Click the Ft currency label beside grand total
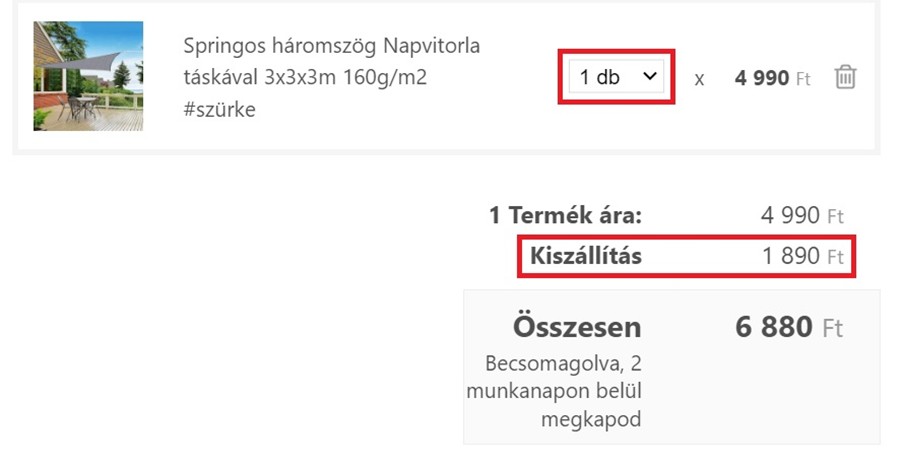The height and width of the screenshot is (466, 903). 833,328
